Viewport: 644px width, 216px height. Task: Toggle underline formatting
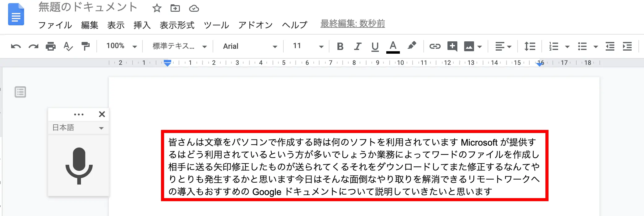tap(375, 47)
